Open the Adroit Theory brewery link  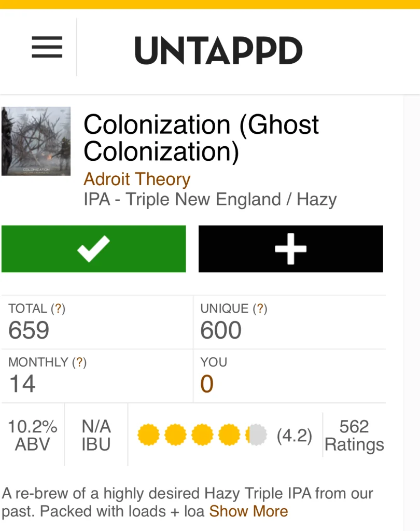pos(137,179)
